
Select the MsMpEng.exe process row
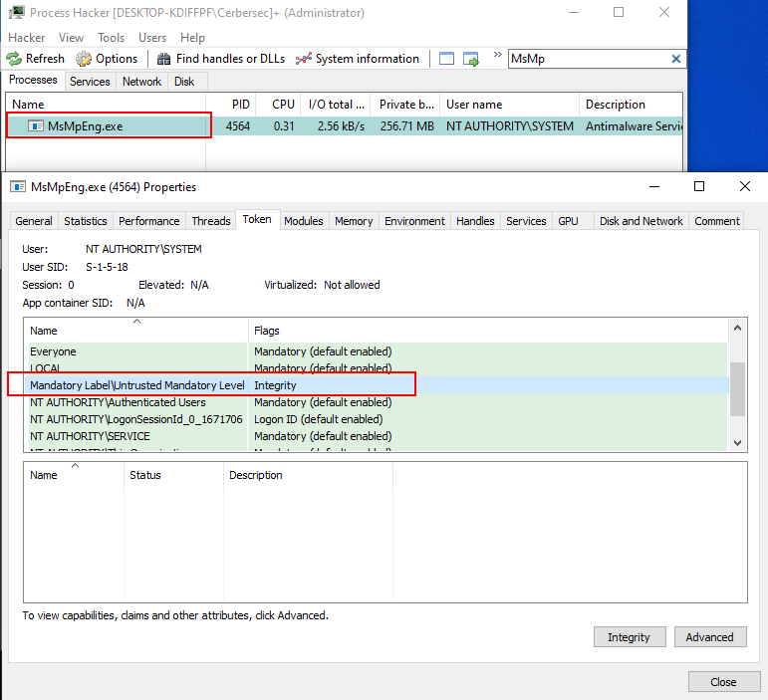(x=345, y=126)
